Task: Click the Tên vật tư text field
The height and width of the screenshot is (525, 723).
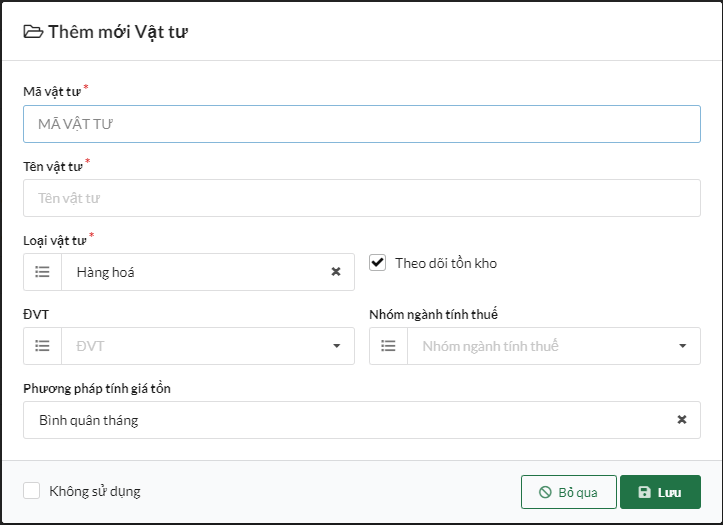Action: (x=361, y=198)
